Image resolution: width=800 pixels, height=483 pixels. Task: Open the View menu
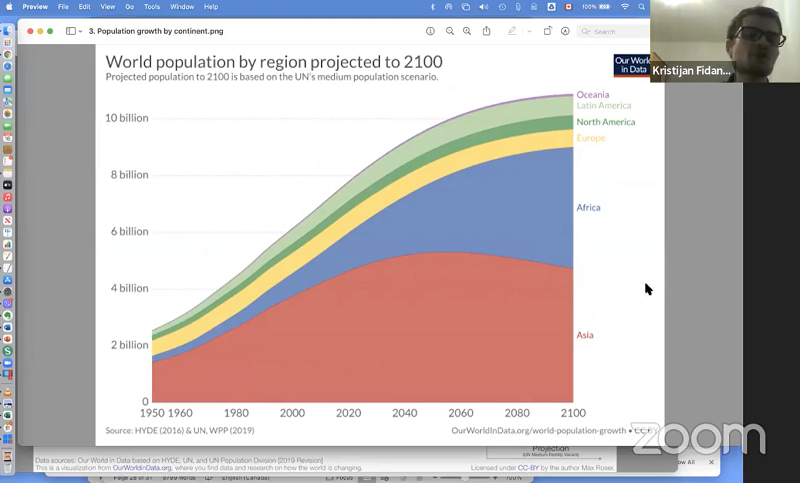coord(107,7)
